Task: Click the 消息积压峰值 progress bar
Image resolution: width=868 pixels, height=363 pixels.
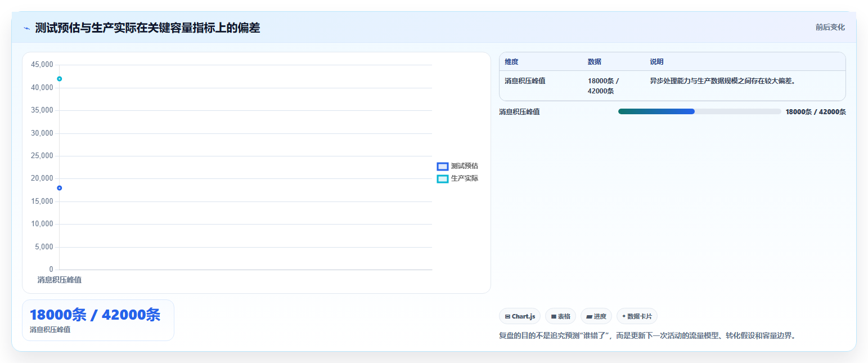Action: coord(699,111)
